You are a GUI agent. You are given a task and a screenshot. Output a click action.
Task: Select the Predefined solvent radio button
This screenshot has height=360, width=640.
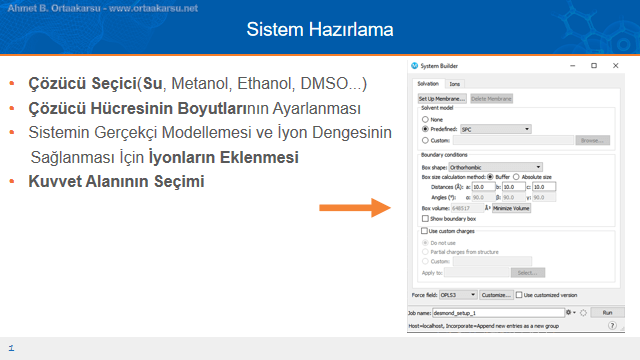coord(425,129)
